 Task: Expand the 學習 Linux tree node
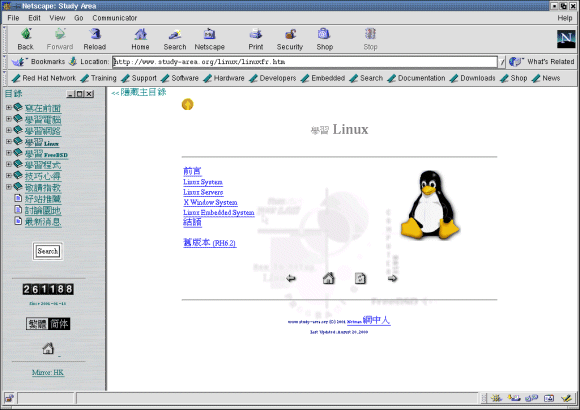coord(9,141)
